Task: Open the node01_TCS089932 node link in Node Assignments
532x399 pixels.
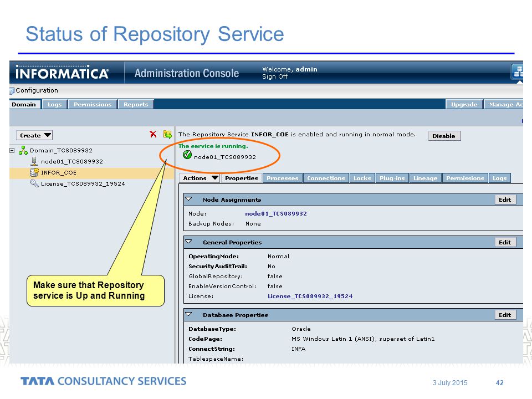Action: coord(276,213)
